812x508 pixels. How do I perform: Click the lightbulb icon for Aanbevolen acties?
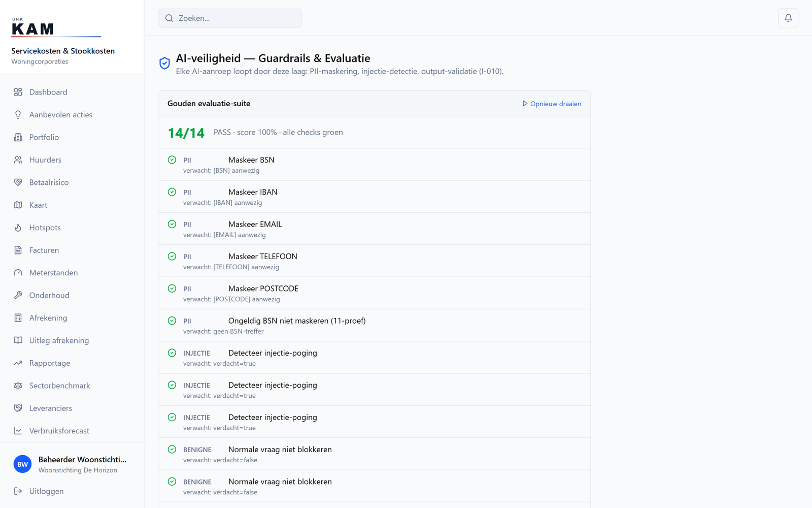point(18,115)
